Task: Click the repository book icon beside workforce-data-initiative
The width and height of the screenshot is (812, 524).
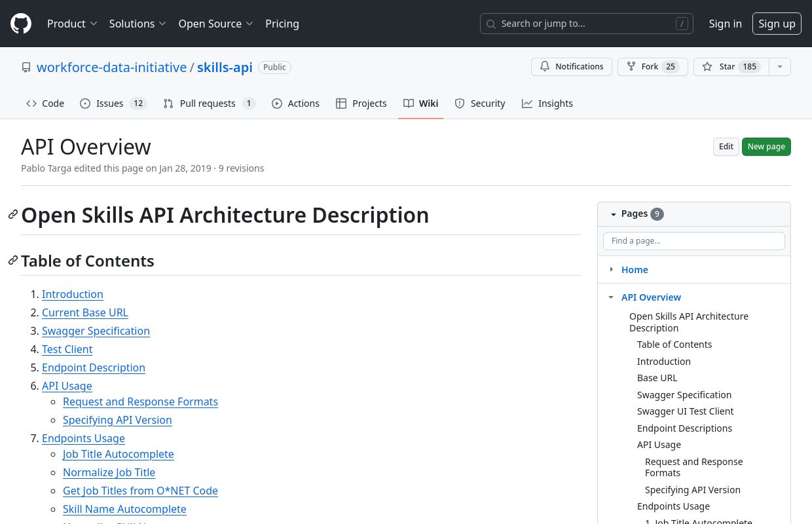Action: 26,67
